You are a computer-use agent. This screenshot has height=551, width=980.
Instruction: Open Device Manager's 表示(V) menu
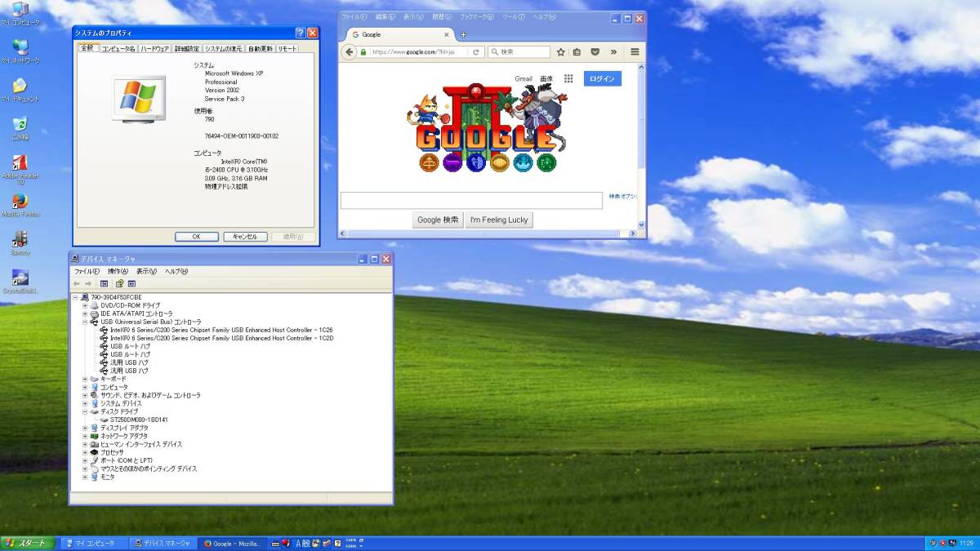pos(147,271)
